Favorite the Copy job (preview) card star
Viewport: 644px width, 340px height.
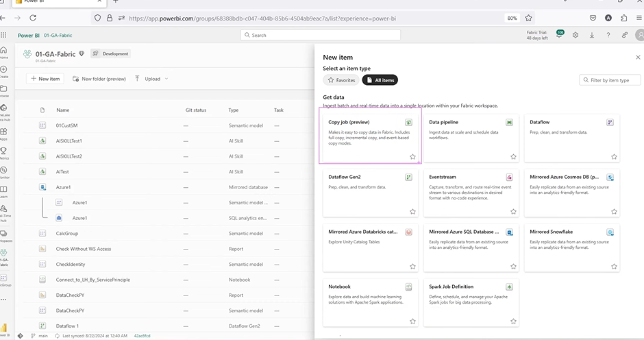(412, 157)
